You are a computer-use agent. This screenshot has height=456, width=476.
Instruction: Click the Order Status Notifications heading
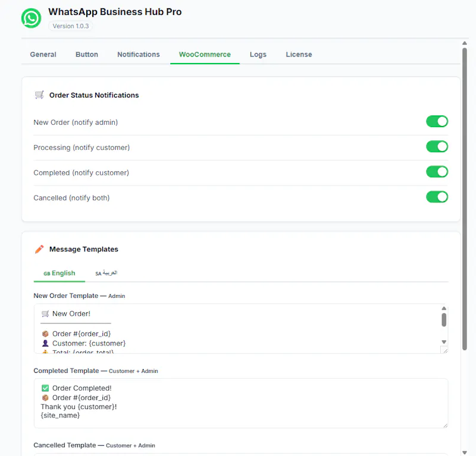(94, 95)
